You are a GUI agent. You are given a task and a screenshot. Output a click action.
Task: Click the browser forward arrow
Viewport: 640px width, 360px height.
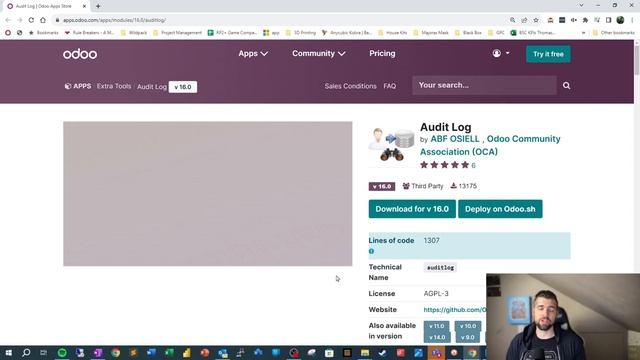(x=20, y=20)
